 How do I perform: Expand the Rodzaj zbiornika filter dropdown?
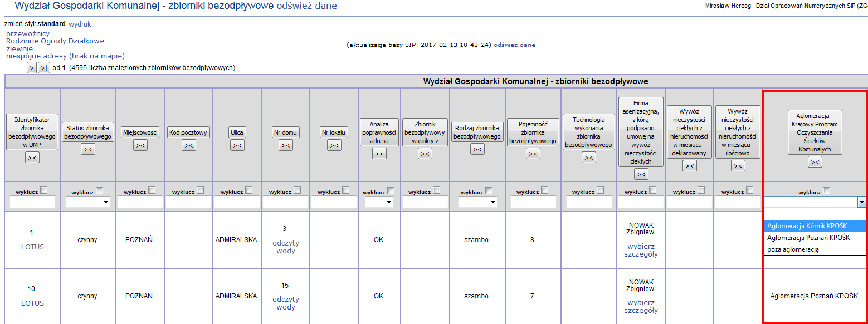click(x=477, y=202)
